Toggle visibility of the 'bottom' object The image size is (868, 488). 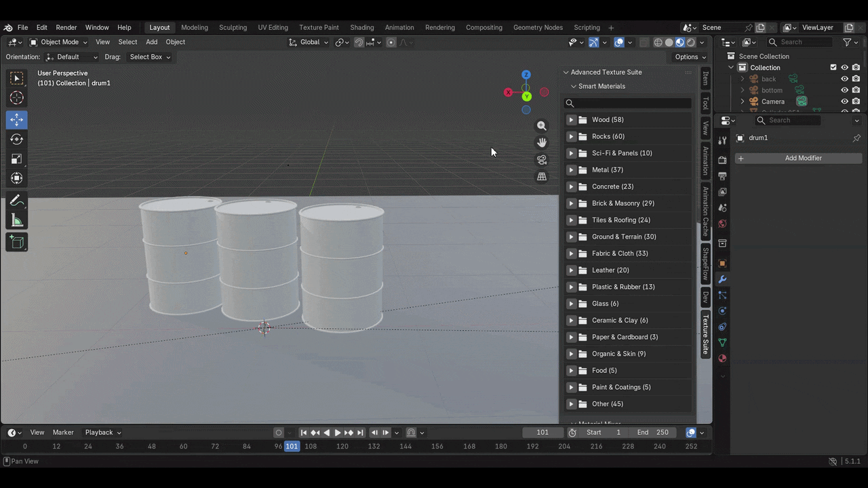point(845,90)
